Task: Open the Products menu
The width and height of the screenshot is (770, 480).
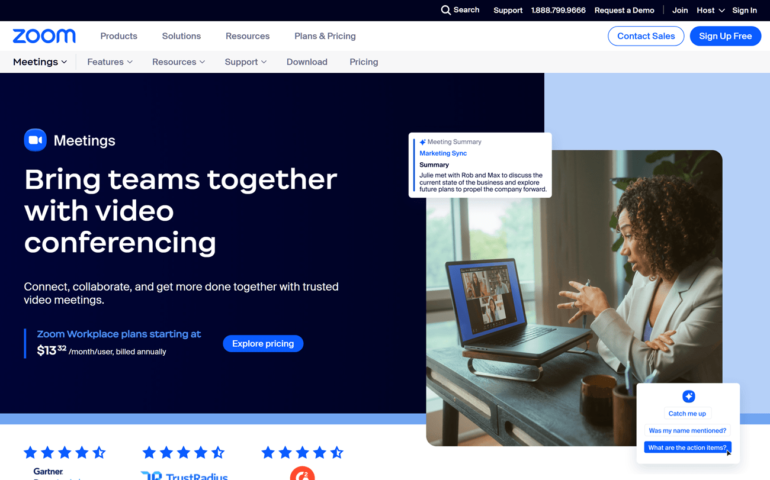Action: [x=119, y=36]
